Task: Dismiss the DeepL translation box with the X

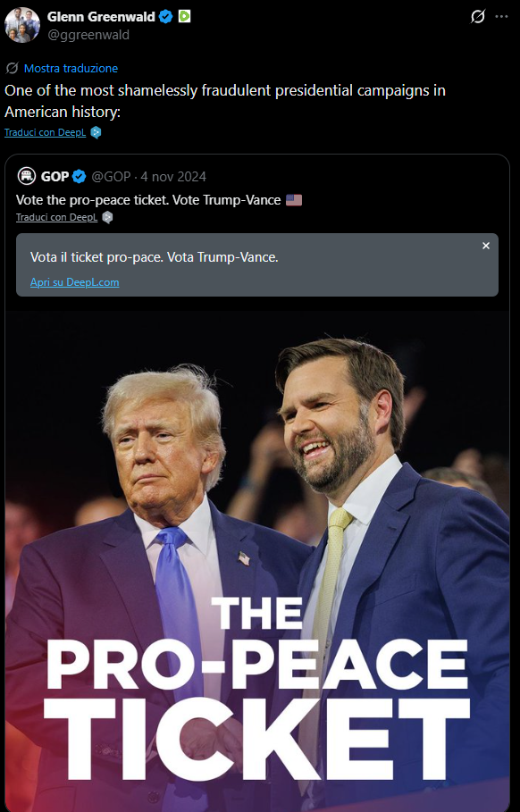Action: [x=486, y=245]
